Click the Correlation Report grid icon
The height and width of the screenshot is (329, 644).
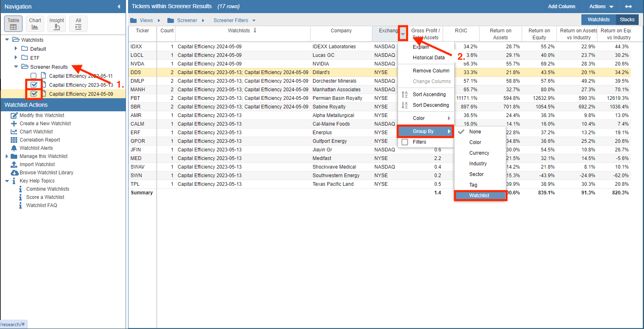pos(14,140)
